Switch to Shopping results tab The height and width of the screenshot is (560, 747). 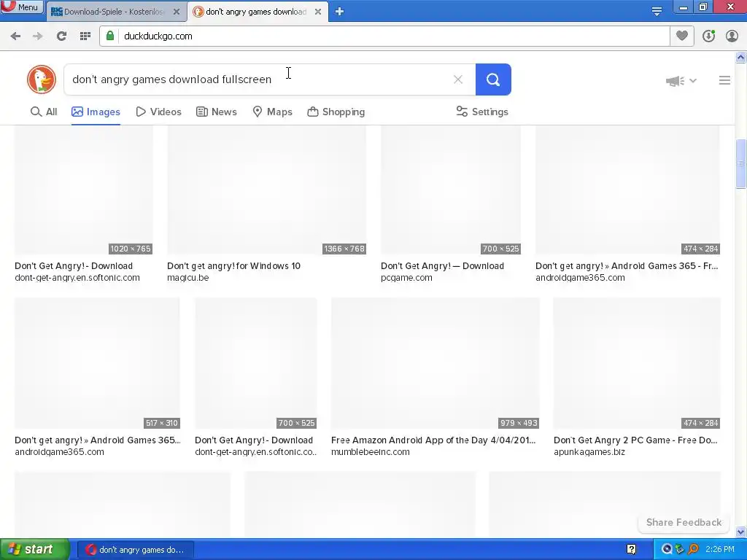pos(336,112)
